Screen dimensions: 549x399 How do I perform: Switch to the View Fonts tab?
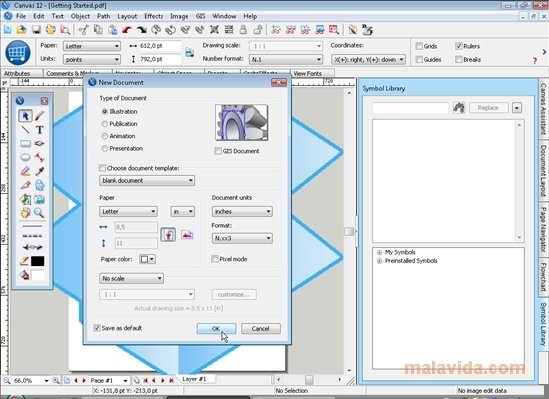tap(307, 74)
